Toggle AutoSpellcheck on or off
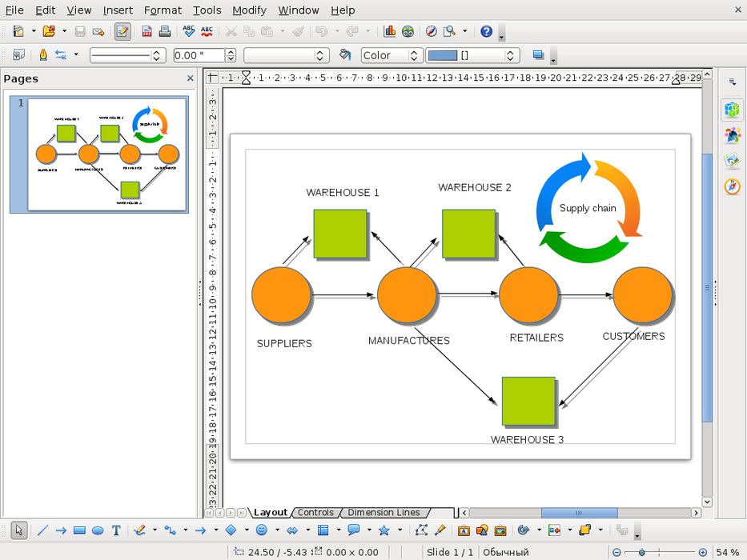 pos(207,32)
